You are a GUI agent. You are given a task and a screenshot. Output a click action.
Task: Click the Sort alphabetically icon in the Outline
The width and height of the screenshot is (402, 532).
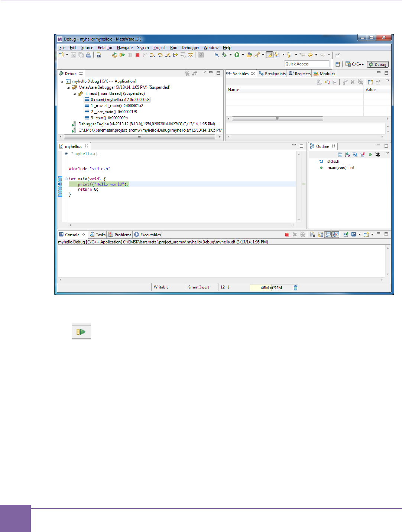pos(347,155)
